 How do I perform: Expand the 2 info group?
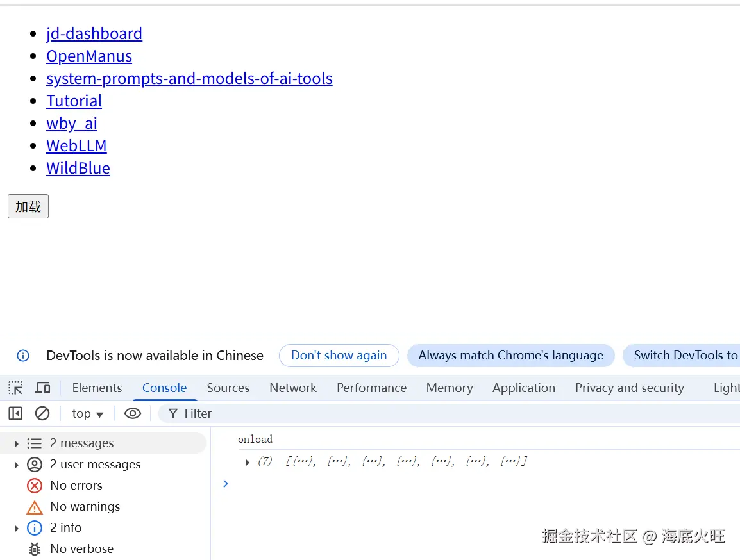(x=16, y=529)
